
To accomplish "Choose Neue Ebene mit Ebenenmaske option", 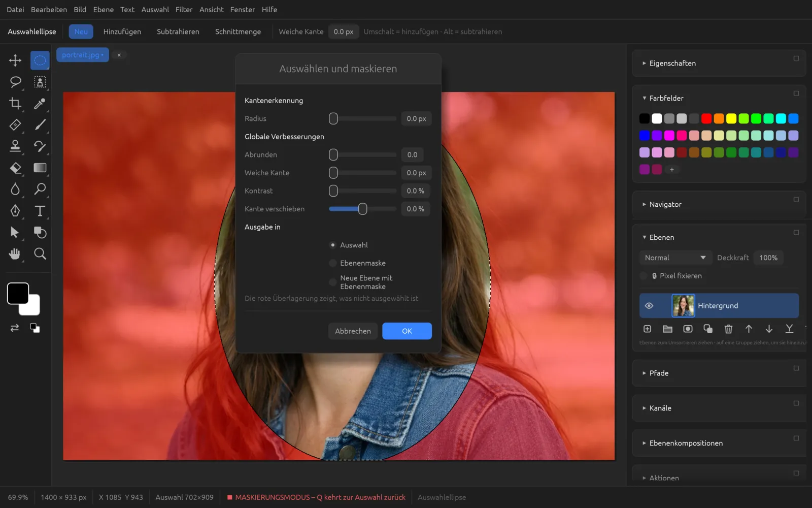I will click(x=333, y=282).
